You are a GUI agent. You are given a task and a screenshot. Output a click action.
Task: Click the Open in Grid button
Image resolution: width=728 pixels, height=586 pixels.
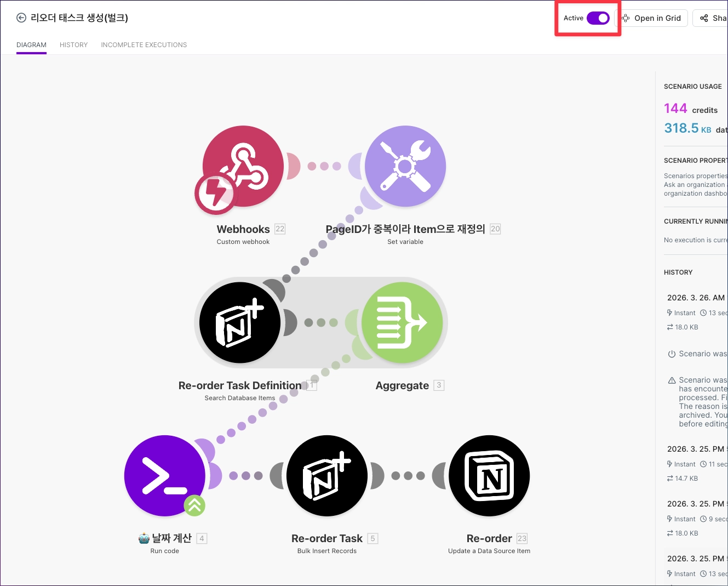652,18
